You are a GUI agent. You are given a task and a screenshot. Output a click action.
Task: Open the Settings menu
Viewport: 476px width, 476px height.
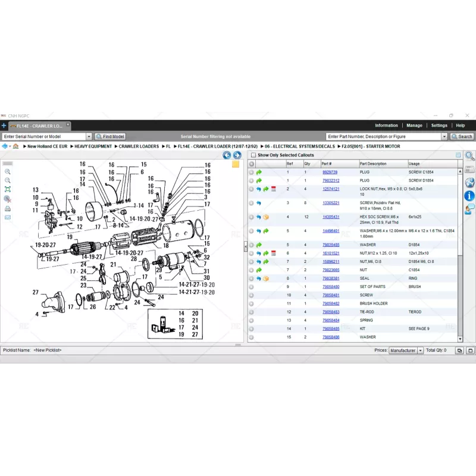[439, 126]
